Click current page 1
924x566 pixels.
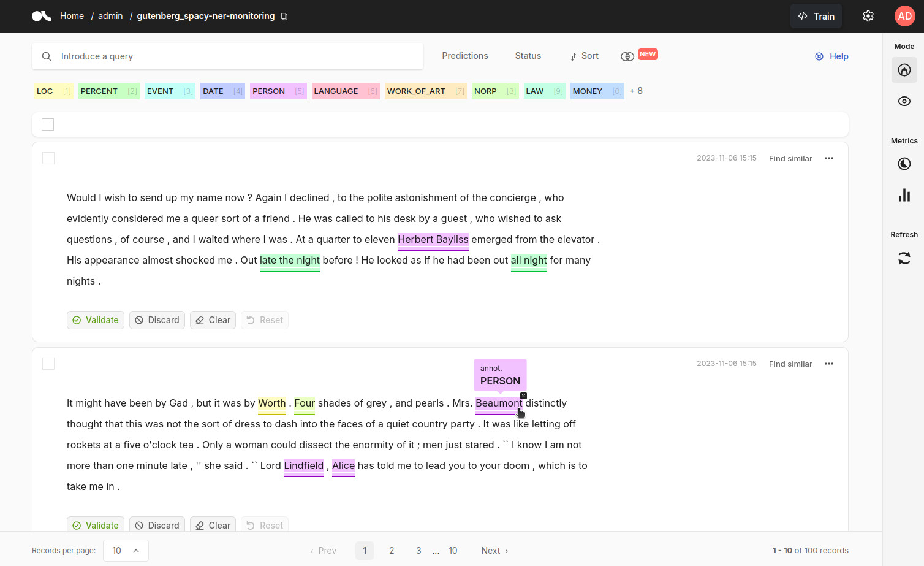click(x=365, y=551)
